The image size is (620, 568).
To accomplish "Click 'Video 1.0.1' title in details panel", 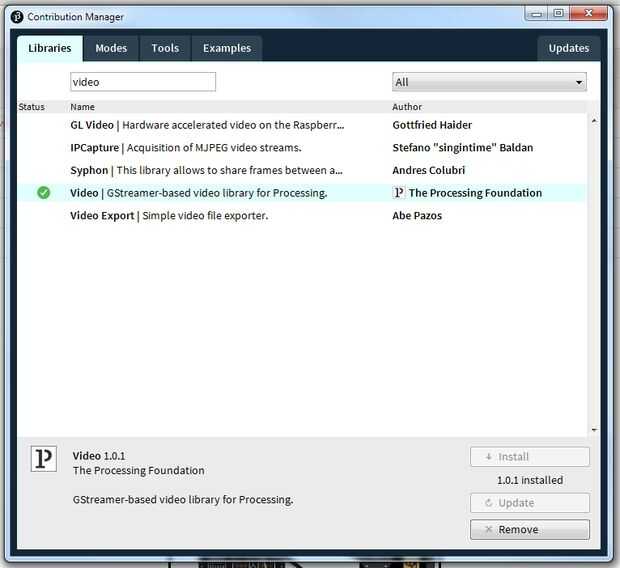I will tap(99, 456).
